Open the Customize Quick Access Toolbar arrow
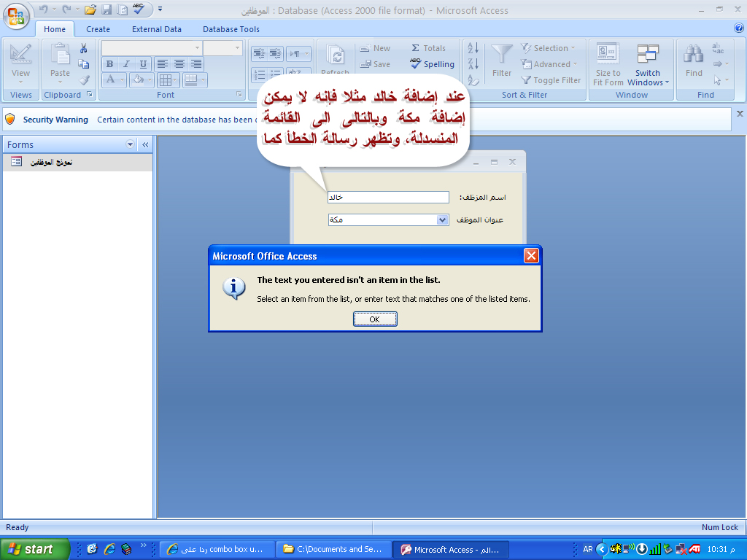Image resolution: width=747 pixels, height=560 pixels. 160,9
